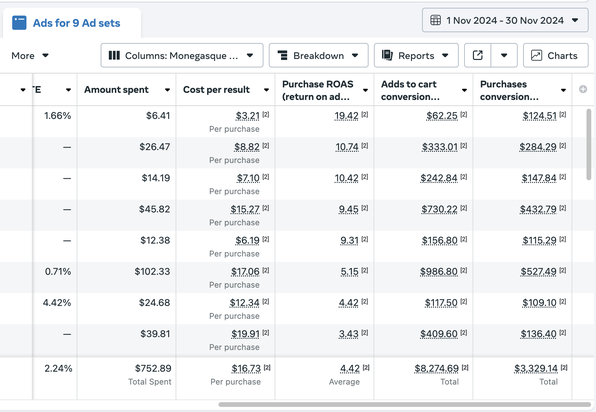Click the Ads tab blue square icon
596x412 pixels.
(x=19, y=22)
